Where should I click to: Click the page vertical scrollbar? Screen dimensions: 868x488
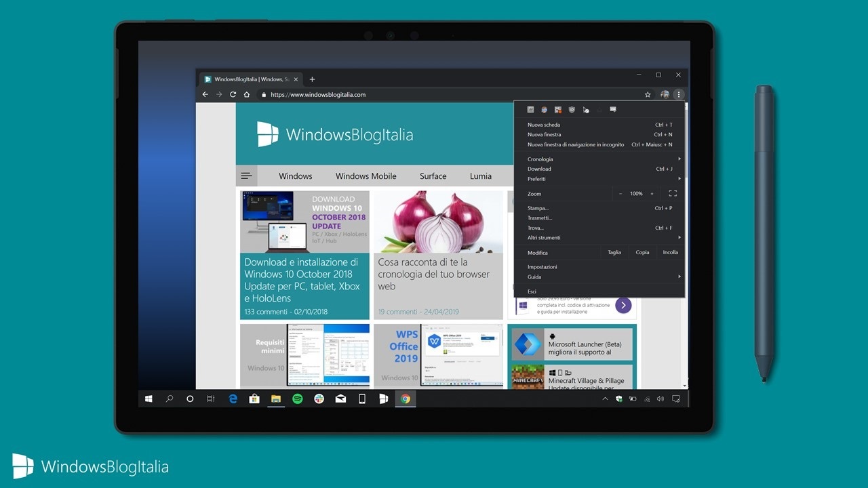tap(686, 246)
